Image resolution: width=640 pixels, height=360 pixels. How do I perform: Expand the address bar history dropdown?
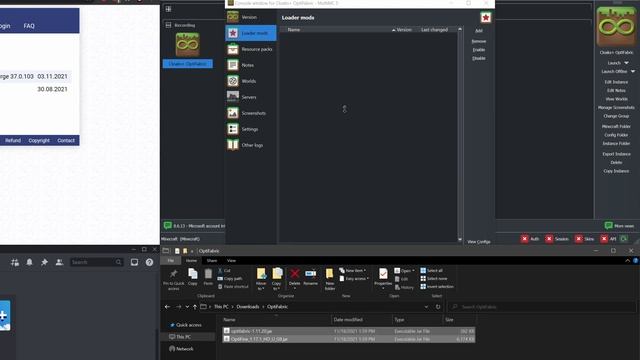426,307
